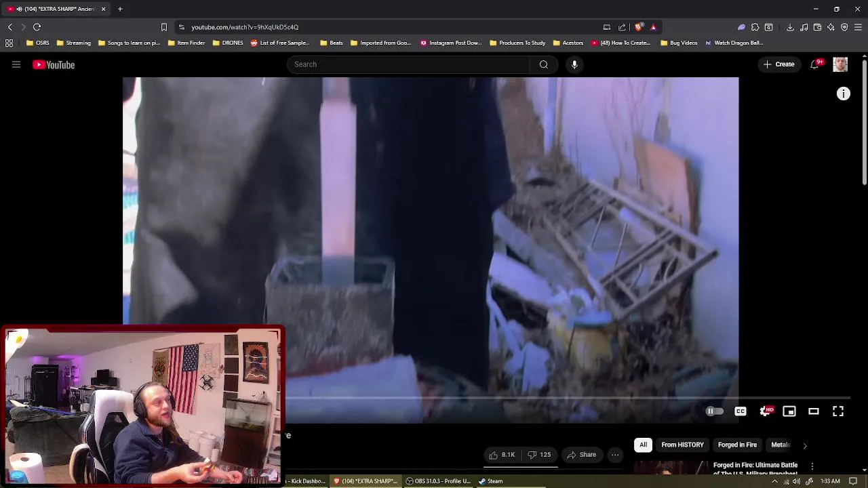Open the Bug Videos bookmarks folder
Image resolution: width=868 pixels, height=488 pixels.
679,43
